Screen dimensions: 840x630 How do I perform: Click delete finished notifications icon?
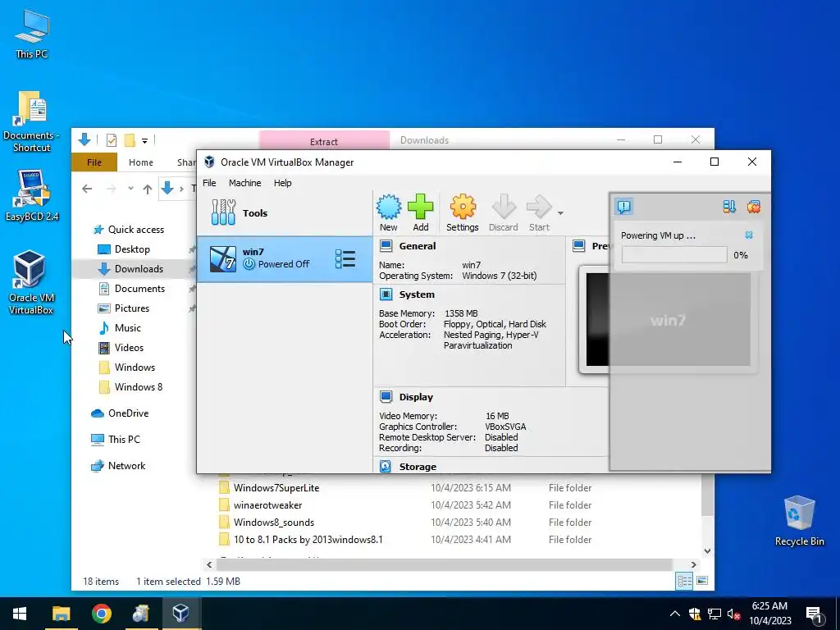pyautogui.click(x=754, y=206)
